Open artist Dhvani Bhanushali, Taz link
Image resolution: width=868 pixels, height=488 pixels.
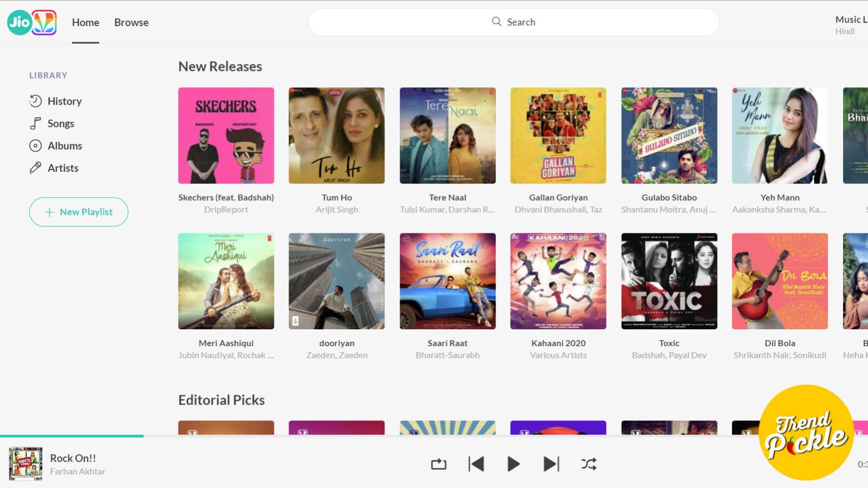558,210
